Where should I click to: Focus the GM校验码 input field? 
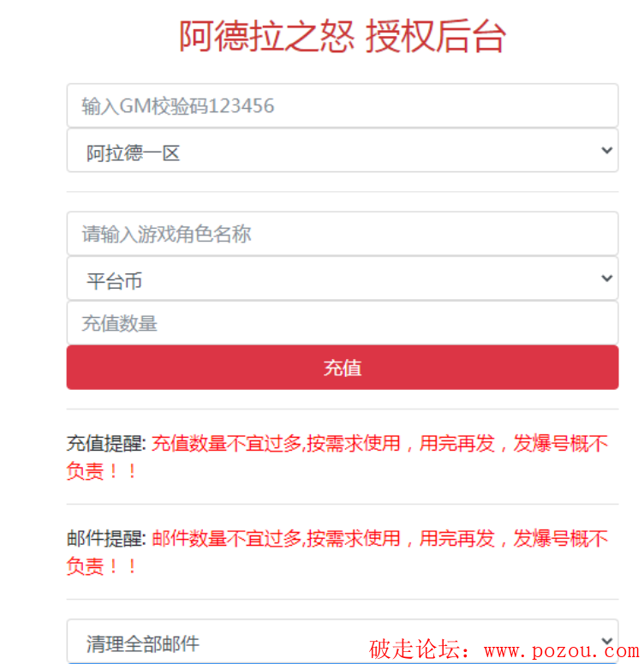click(x=342, y=105)
